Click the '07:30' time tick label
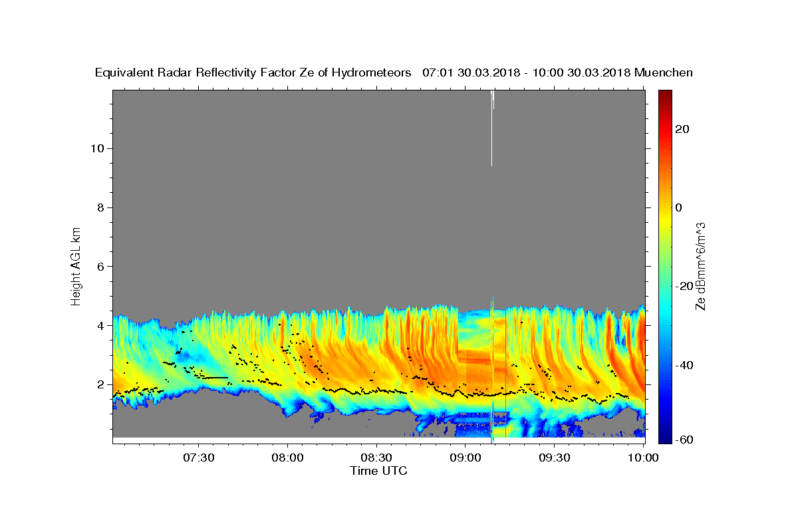Image resolution: width=798 pixels, height=532 pixels. tap(199, 458)
